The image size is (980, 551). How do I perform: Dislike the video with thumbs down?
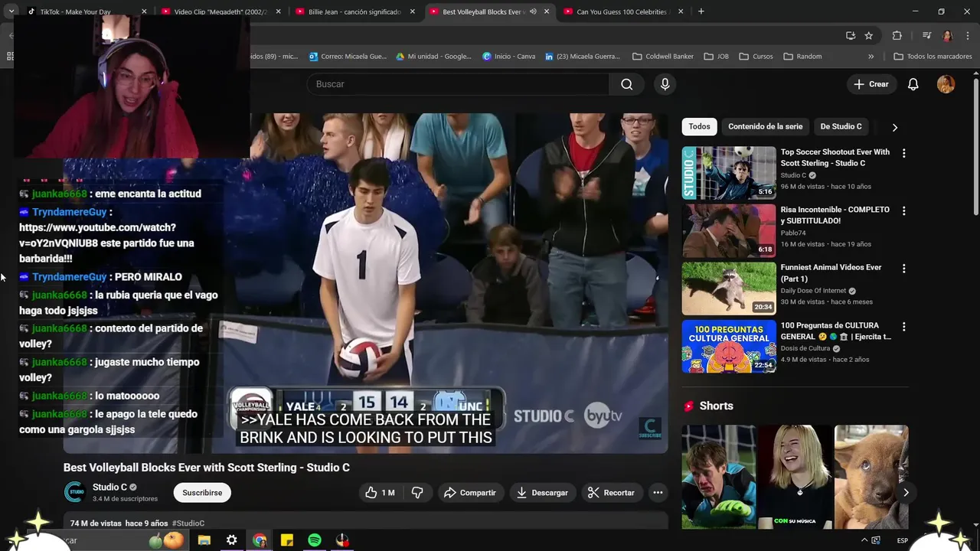(x=417, y=493)
